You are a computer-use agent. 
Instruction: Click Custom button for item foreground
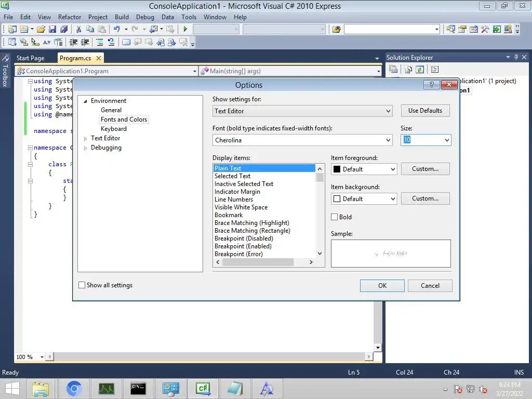click(x=425, y=169)
